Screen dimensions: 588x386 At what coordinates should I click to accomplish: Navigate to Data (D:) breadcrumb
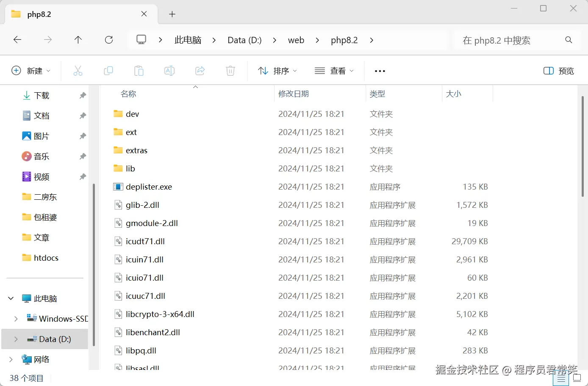pos(244,40)
